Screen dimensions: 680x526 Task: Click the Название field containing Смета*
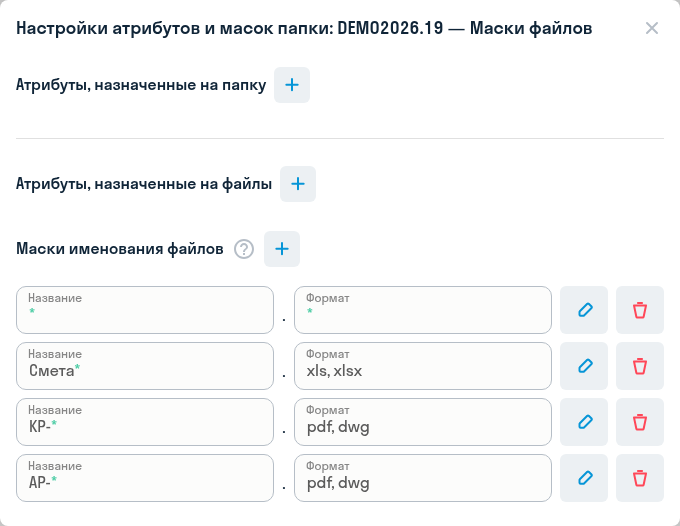point(145,366)
